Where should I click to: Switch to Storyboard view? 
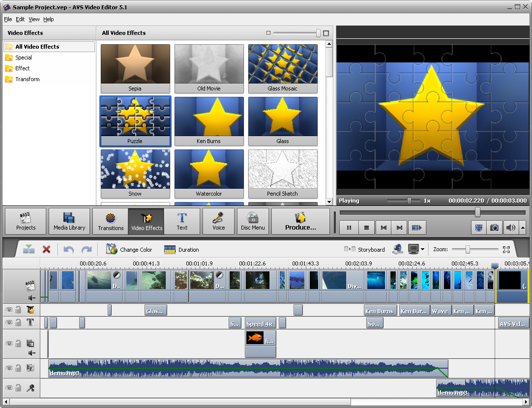365,250
